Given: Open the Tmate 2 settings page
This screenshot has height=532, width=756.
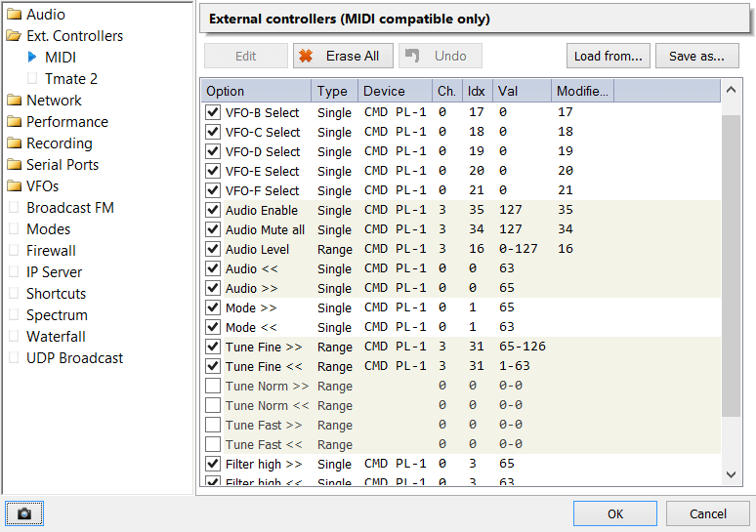Looking at the screenshot, I should click(71, 78).
